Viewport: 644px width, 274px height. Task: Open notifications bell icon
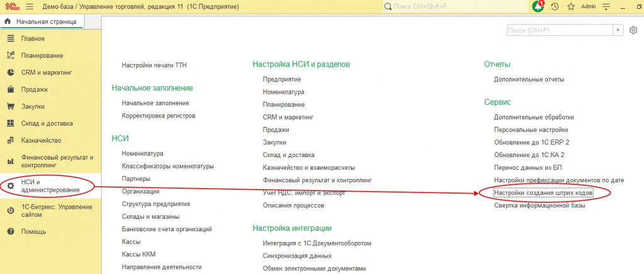(x=538, y=6)
